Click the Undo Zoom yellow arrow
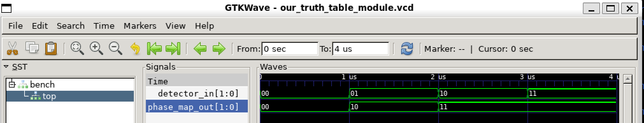644x123 pixels. (136, 49)
